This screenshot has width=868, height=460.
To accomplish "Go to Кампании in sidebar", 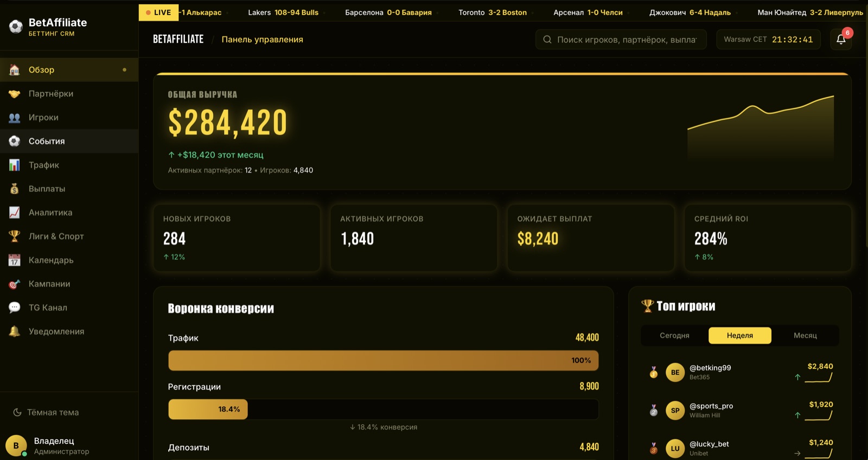I will click(69, 284).
